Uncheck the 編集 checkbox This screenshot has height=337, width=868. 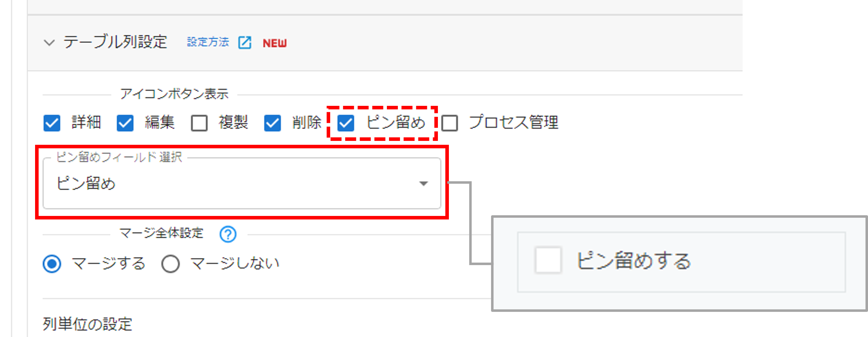(x=125, y=123)
